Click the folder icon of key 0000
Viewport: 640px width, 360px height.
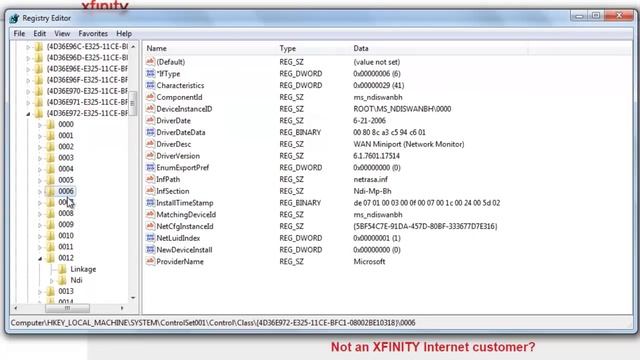tap(51, 124)
